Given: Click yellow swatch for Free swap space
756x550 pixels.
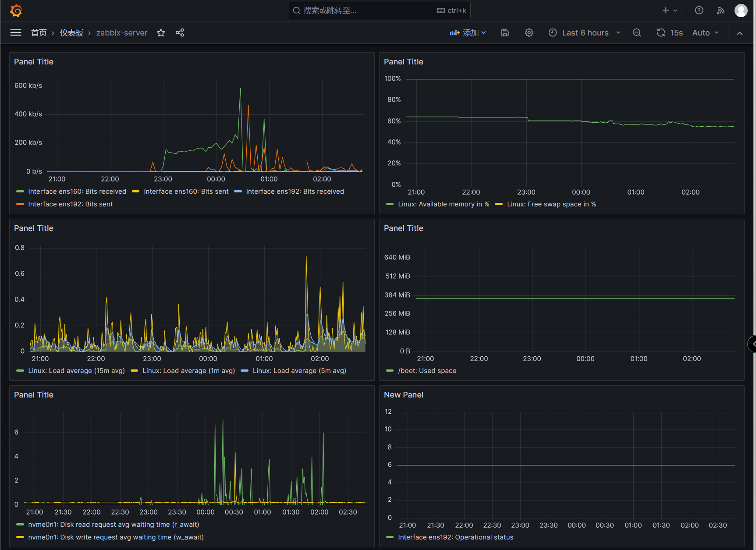Looking at the screenshot, I should [x=499, y=204].
